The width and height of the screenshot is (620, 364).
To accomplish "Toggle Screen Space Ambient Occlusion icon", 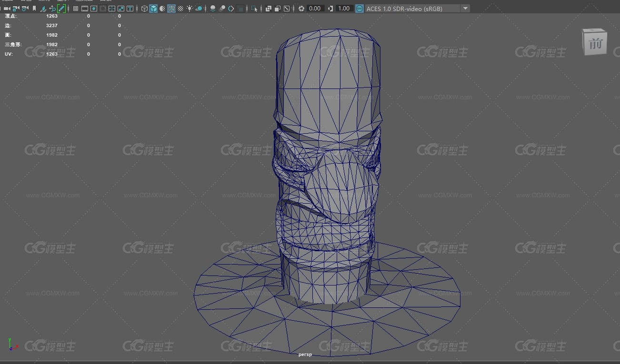I will point(213,9).
